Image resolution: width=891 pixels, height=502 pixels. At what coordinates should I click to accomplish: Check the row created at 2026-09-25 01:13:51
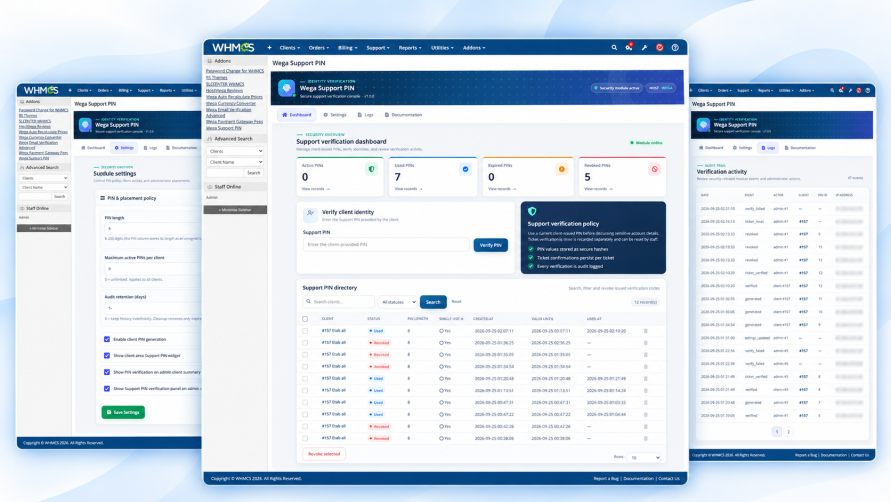click(x=305, y=391)
